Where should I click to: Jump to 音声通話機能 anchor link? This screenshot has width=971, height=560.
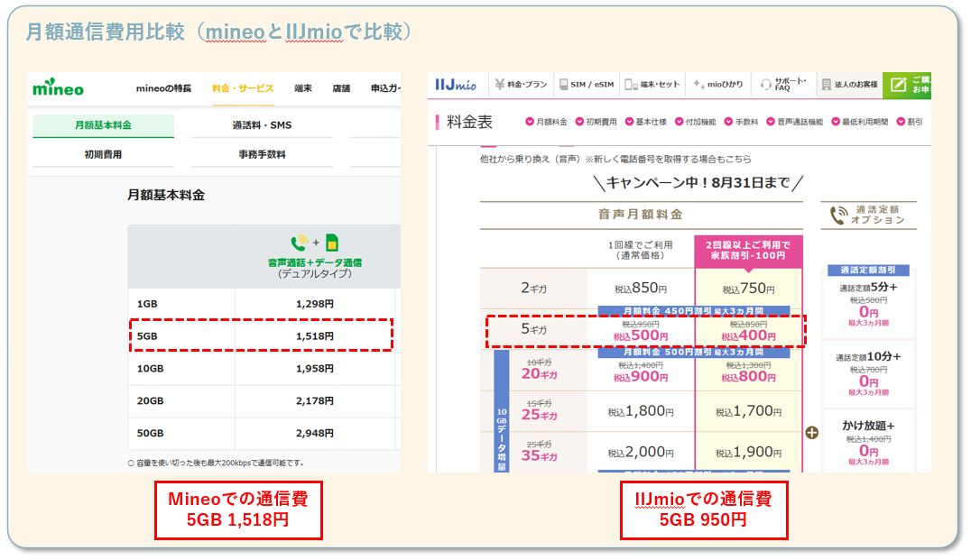[794, 122]
